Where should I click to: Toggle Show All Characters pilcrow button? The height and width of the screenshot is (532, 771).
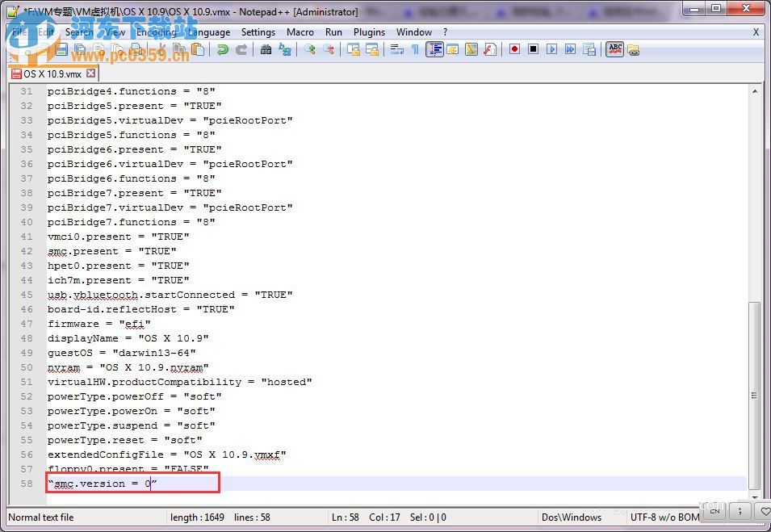coord(415,50)
